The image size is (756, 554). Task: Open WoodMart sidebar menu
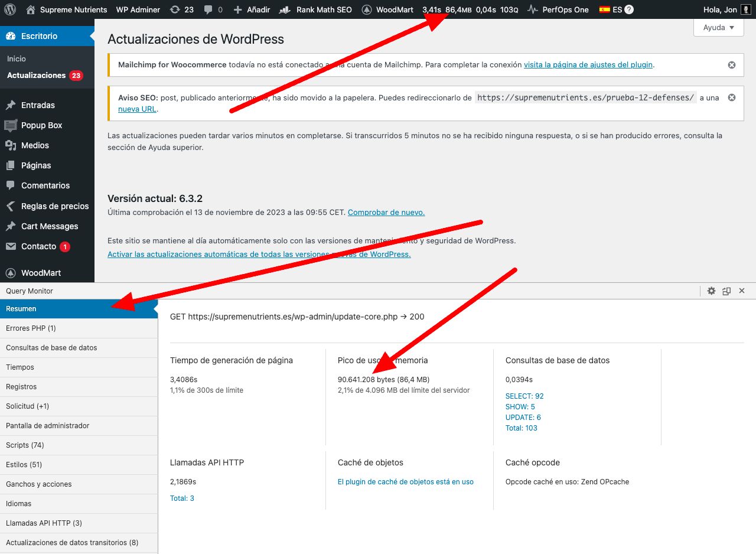click(x=47, y=273)
